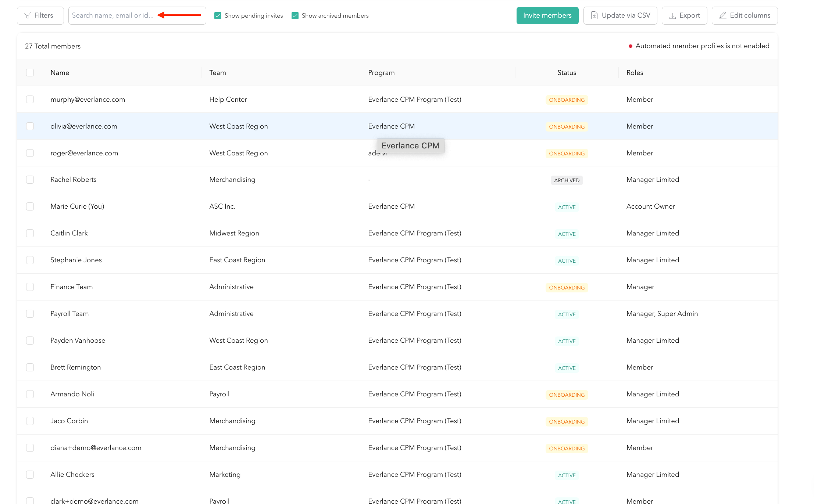Click the Filters funnel icon
The width and height of the screenshot is (814, 504).
[27, 15]
